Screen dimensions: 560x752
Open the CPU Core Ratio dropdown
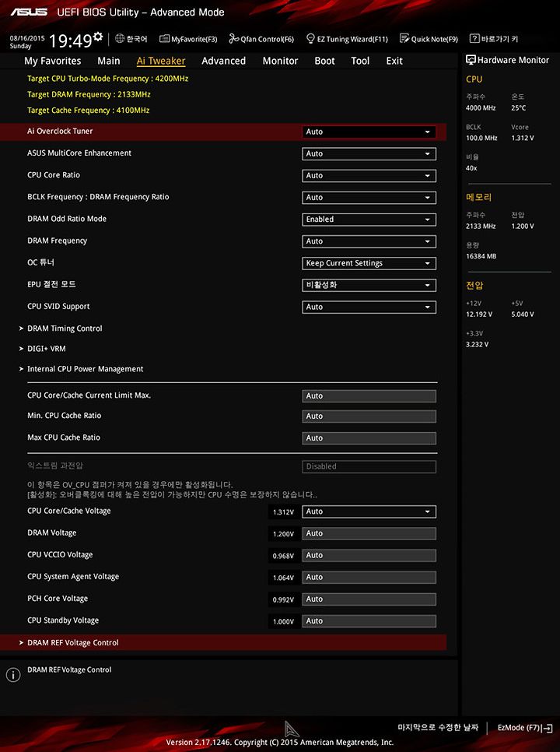tap(369, 175)
